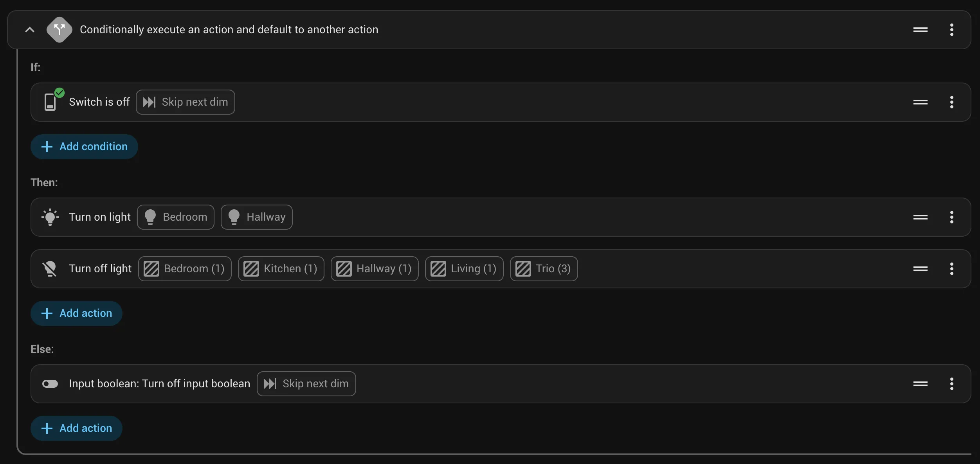Add action under the Then section

pos(76,313)
